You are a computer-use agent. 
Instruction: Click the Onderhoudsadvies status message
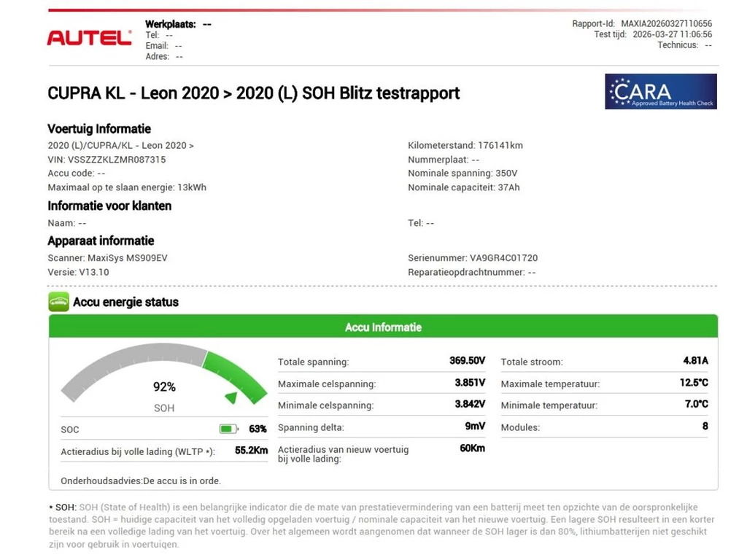tap(141, 481)
